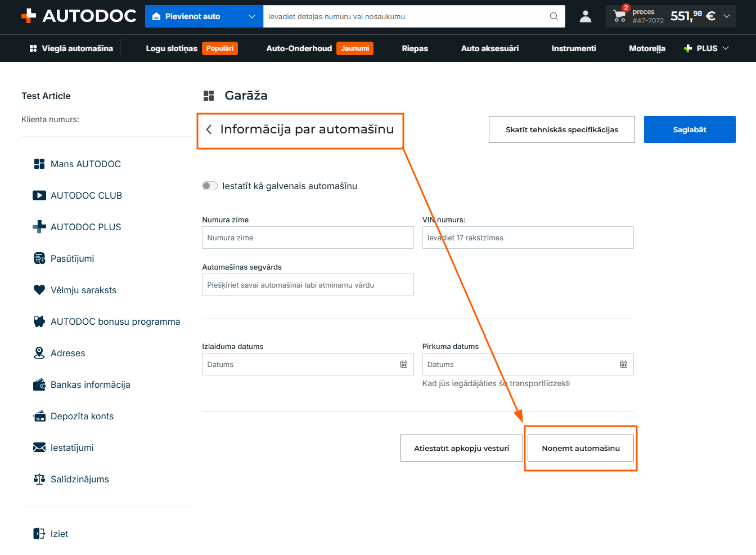Image resolution: width=756 pixels, height=555 pixels.
Task: Click the Adreses location pin icon
Action: pyautogui.click(x=39, y=353)
